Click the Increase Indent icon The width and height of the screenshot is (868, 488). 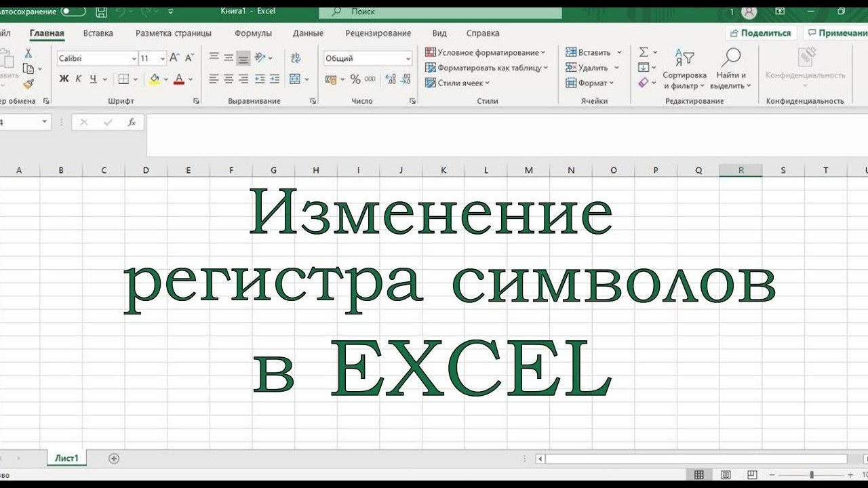click(x=274, y=79)
